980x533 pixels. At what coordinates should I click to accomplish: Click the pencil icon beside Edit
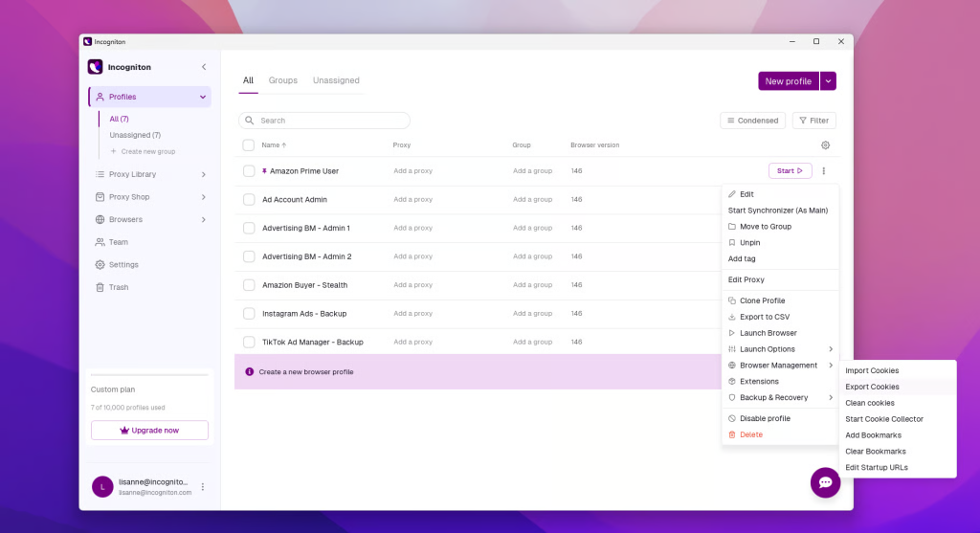[x=732, y=194]
